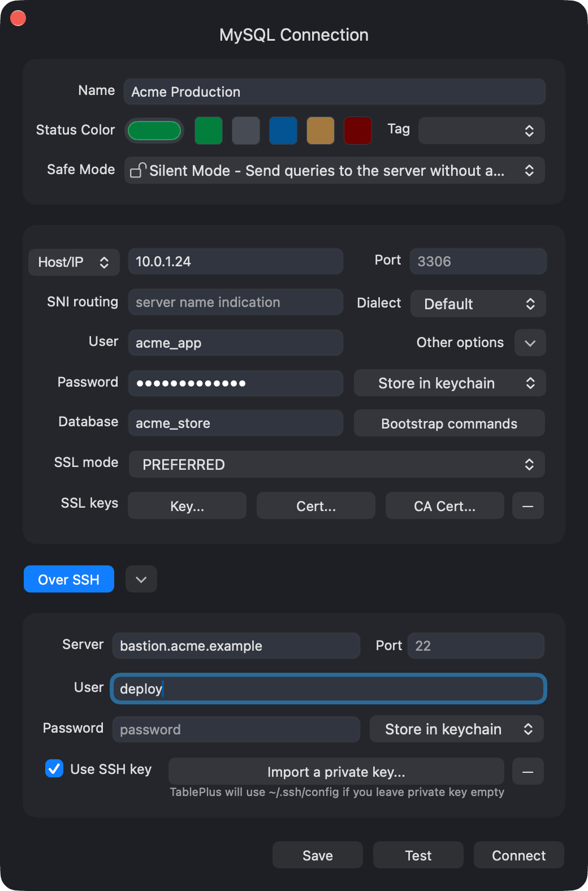Click the 'MySQL Connection' title text
The height and width of the screenshot is (891, 588).
point(294,35)
